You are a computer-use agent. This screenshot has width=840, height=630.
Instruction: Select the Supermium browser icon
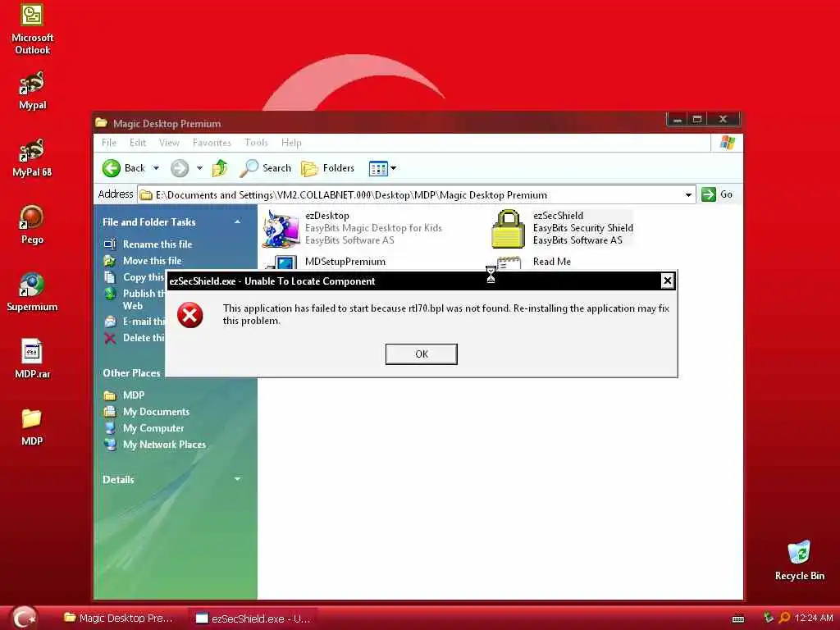32,292
